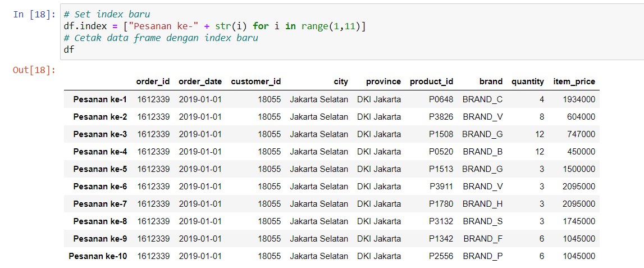Click the BRAND_S cell
644x268 pixels.
click(x=483, y=221)
